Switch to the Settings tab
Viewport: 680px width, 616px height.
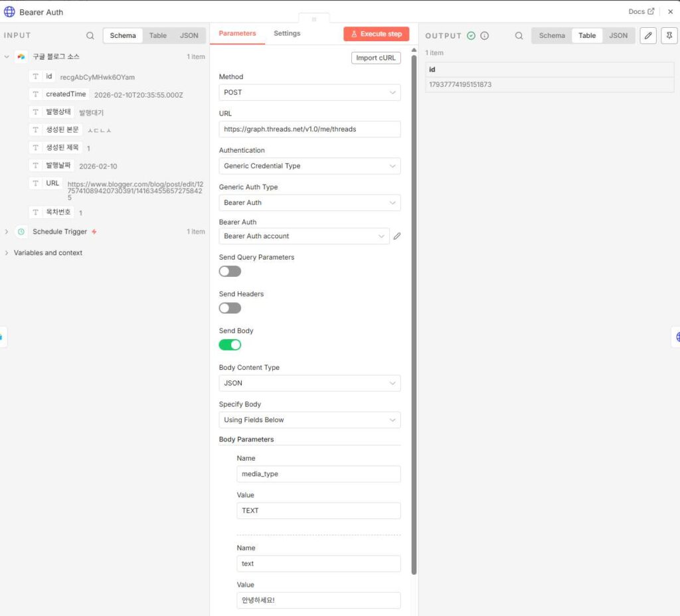click(x=287, y=33)
